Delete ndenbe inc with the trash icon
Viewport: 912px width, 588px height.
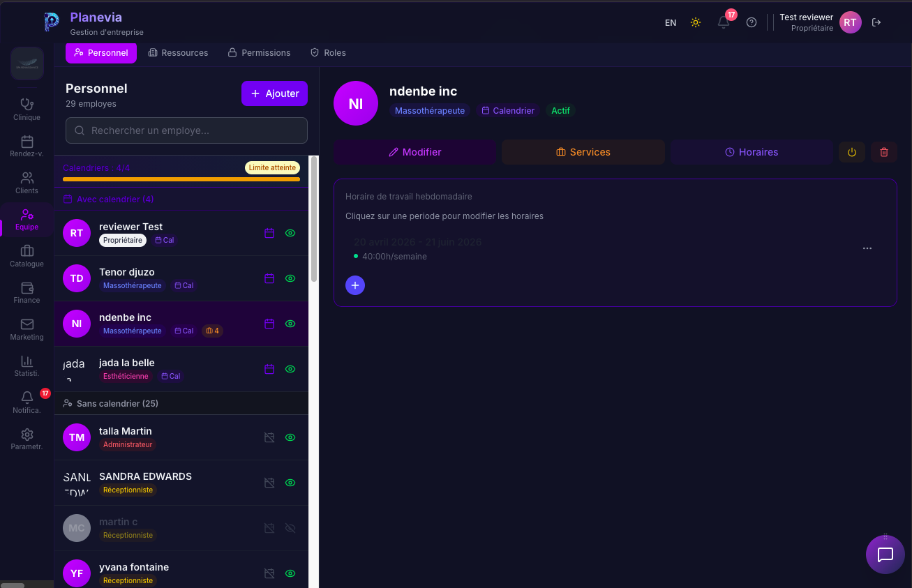pos(884,152)
